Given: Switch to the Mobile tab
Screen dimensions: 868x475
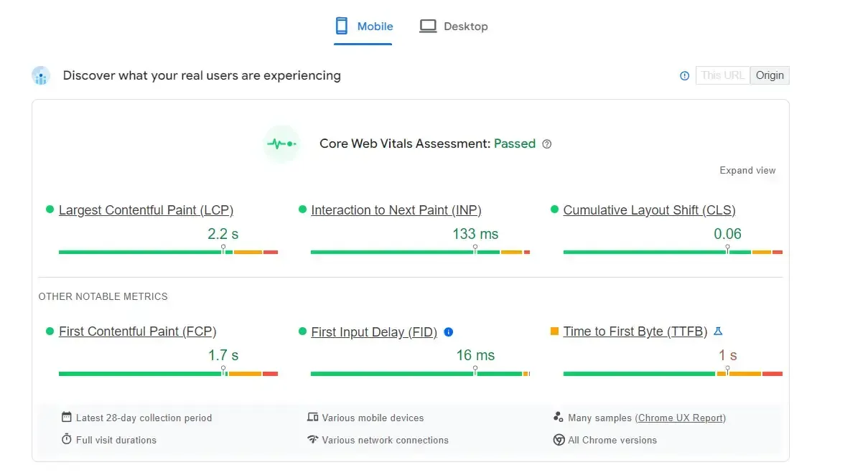Looking at the screenshot, I should tap(363, 25).
